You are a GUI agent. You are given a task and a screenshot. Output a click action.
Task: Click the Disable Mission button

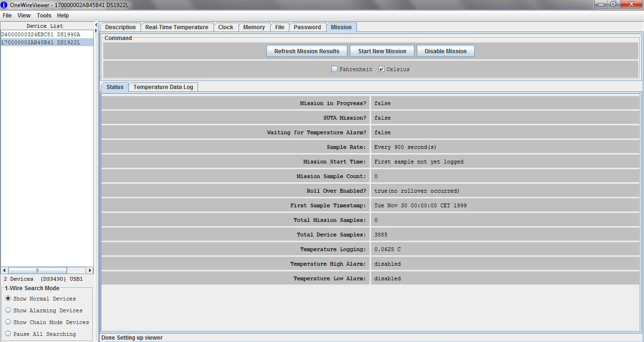tap(445, 51)
